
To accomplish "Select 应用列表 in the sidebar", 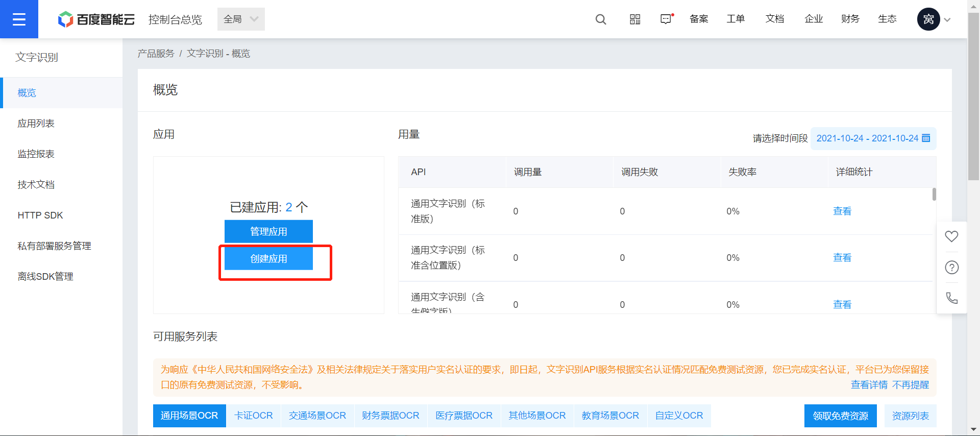I will (x=62, y=124).
